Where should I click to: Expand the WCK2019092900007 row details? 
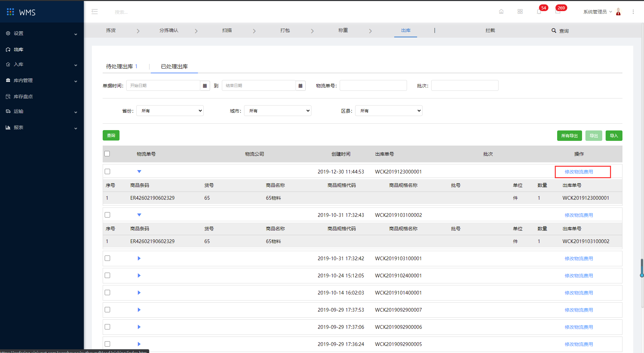(x=139, y=310)
